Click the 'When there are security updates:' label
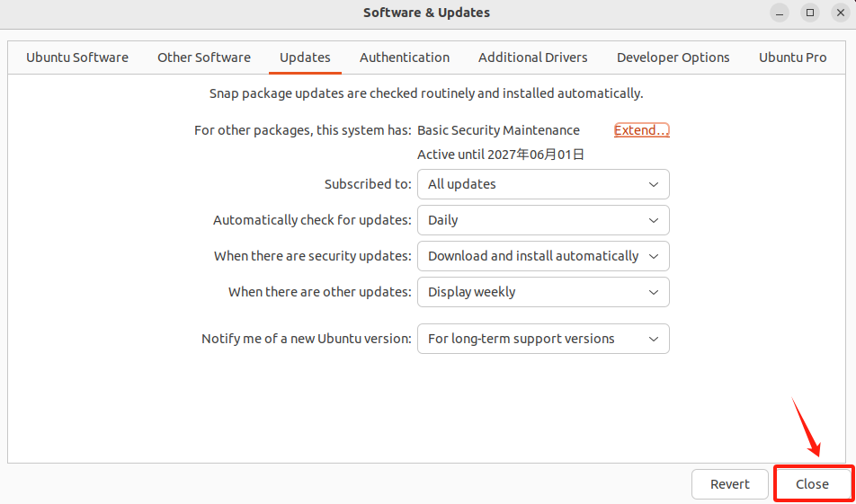Viewport: 856px width, 504px height. (x=313, y=256)
